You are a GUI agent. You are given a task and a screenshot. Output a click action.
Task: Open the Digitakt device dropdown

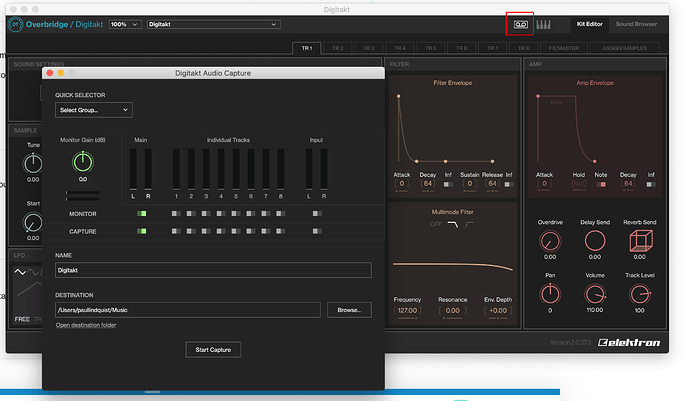point(213,24)
